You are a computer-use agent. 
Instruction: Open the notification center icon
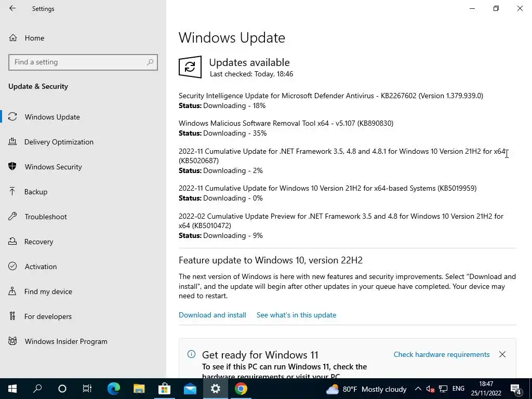pos(516,389)
